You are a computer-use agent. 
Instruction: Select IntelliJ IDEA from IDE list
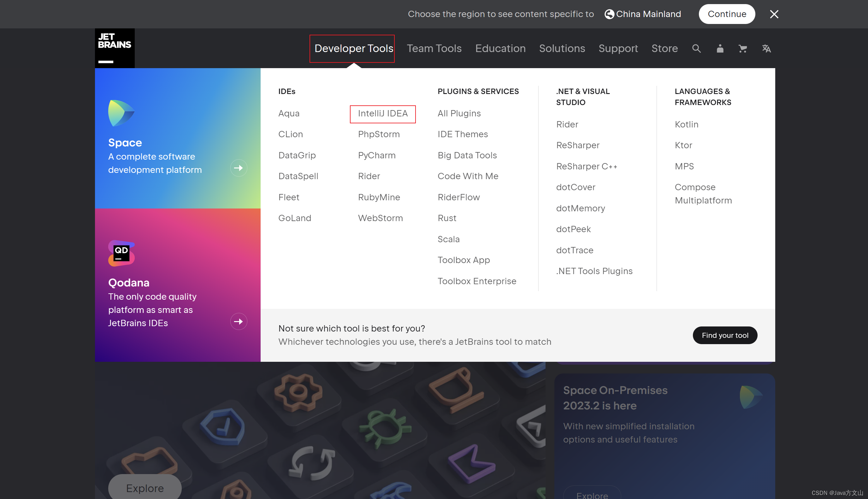coord(383,113)
